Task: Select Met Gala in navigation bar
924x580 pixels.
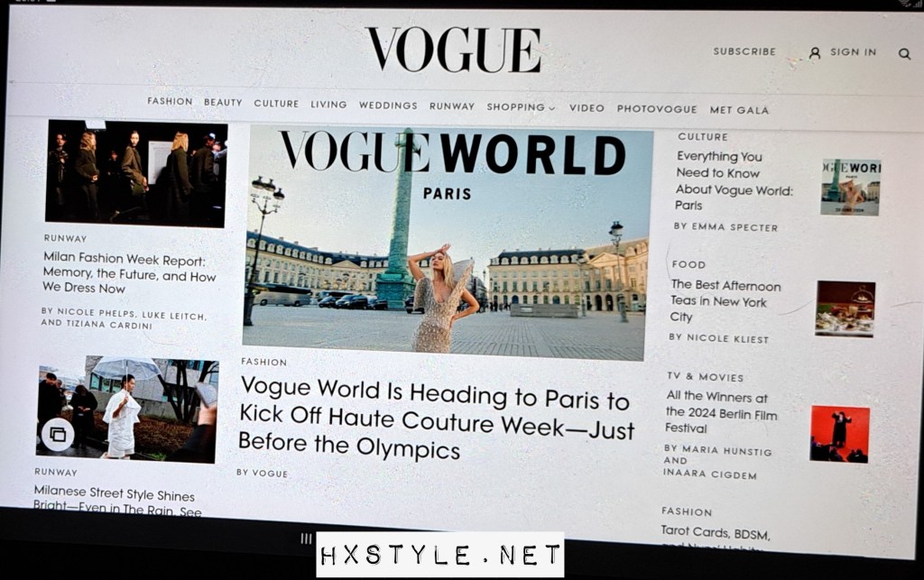Action: click(x=739, y=110)
